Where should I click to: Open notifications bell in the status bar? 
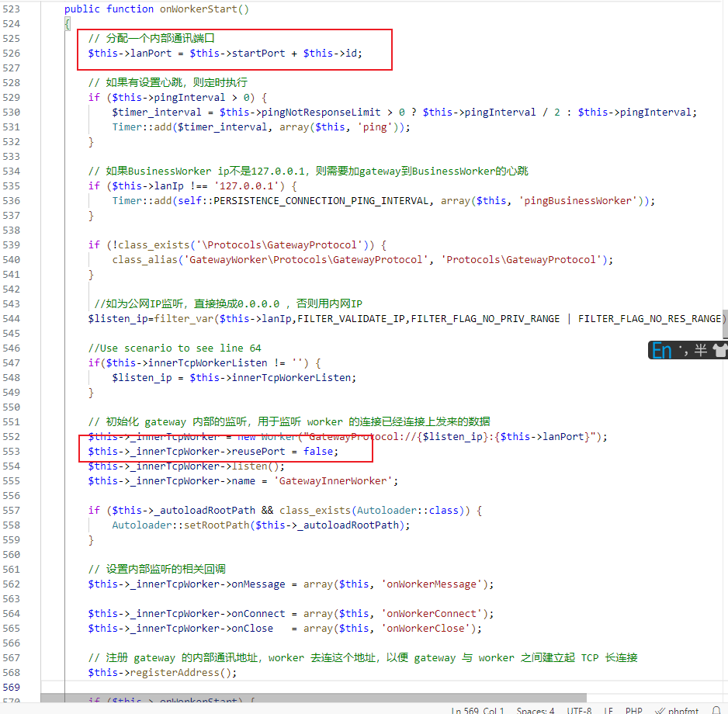click(716, 710)
